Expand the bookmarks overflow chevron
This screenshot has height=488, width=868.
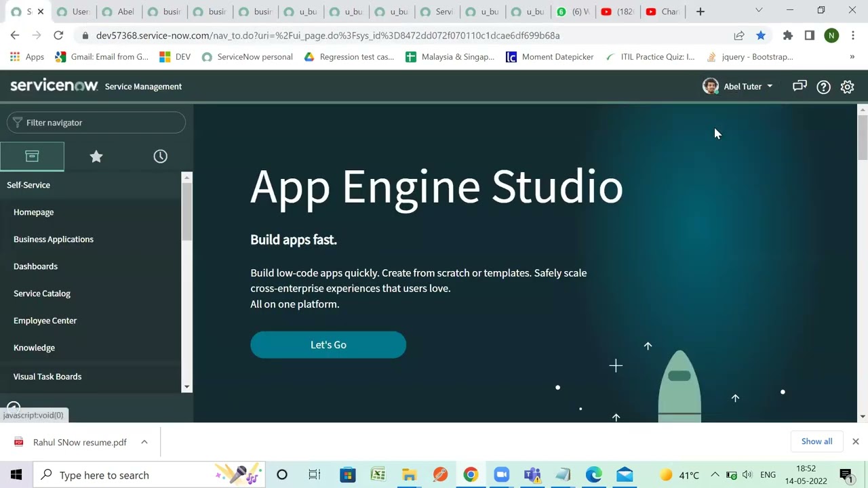pos(852,57)
